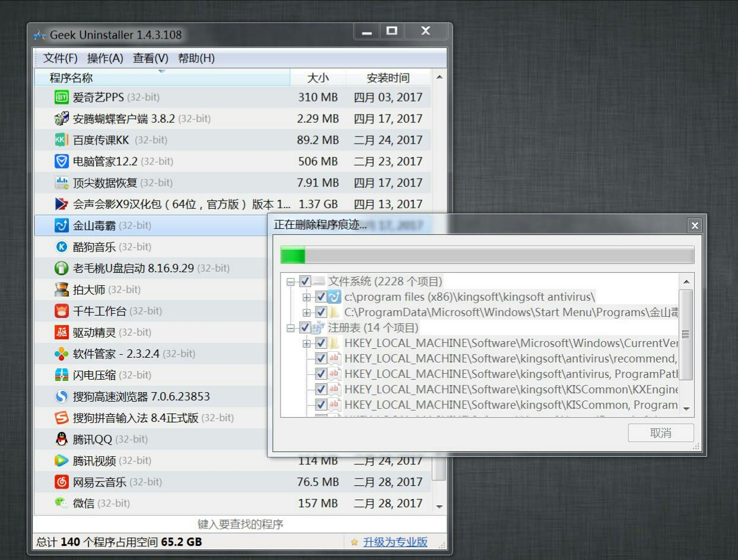Toggle checkbox for kingsoft\antivirus\recommend entry

click(x=320, y=358)
